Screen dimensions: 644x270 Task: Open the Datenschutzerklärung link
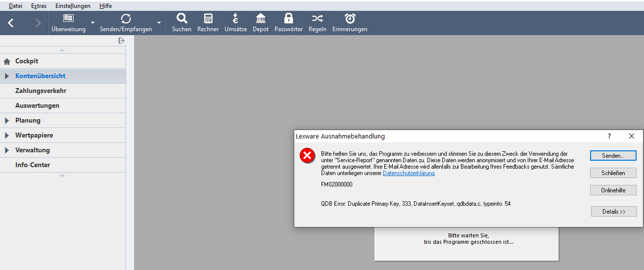(x=409, y=173)
